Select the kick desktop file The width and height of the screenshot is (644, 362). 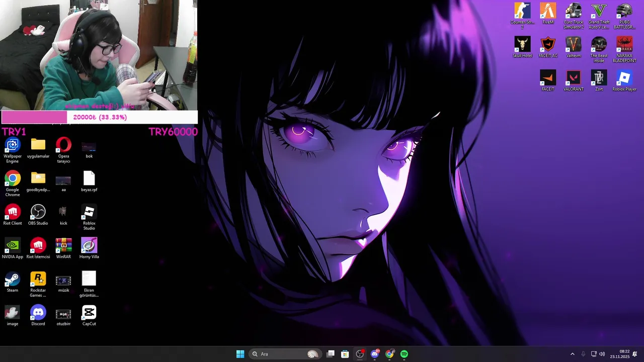tap(63, 215)
